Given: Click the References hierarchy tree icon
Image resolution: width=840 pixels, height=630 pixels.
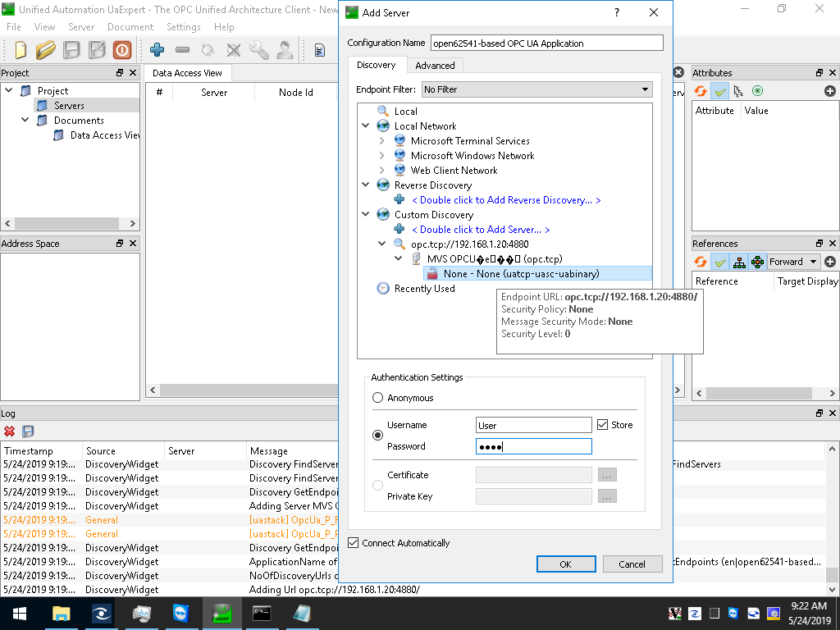Looking at the screenshot, I should (739, 262).
